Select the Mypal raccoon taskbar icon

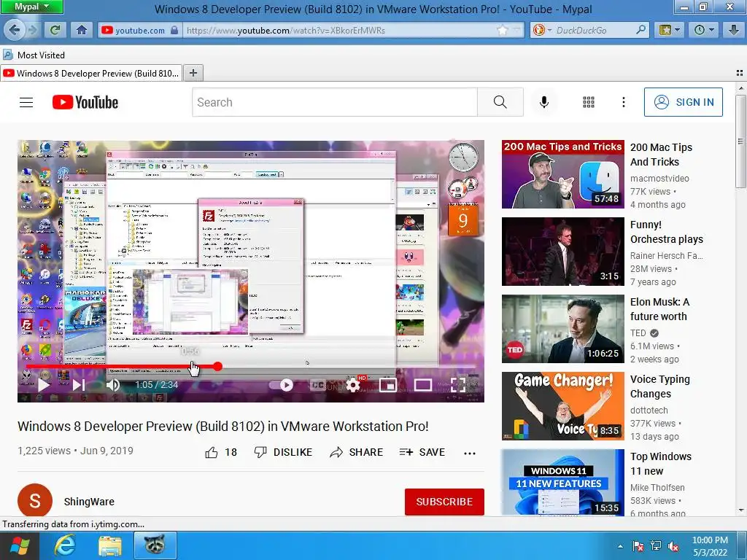coord(155,545)
